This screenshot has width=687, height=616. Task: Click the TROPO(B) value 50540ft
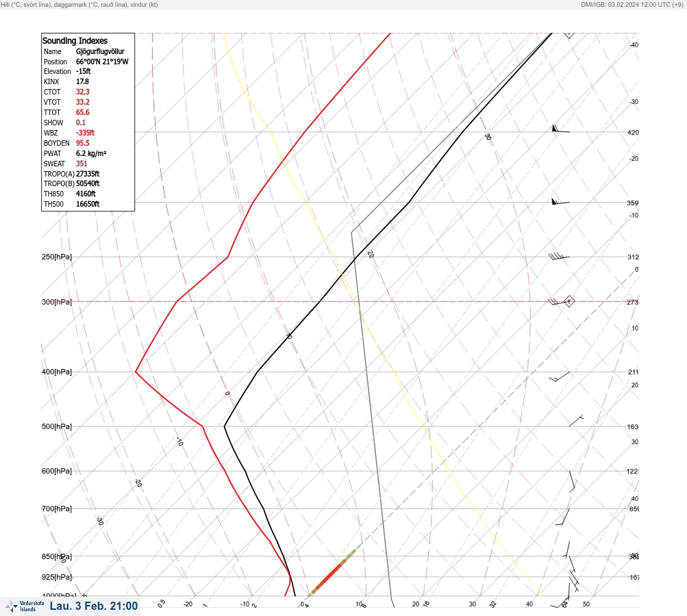click(x=88, y=183)
